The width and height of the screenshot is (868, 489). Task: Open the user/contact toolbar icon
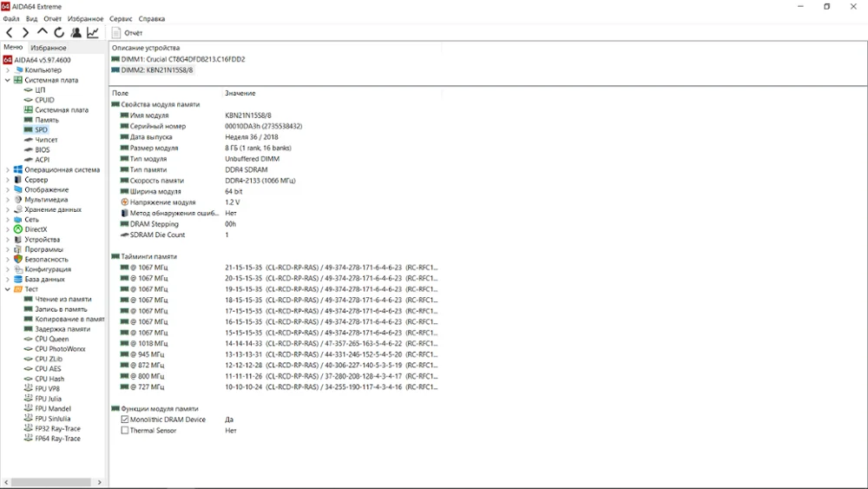(76, 33)
